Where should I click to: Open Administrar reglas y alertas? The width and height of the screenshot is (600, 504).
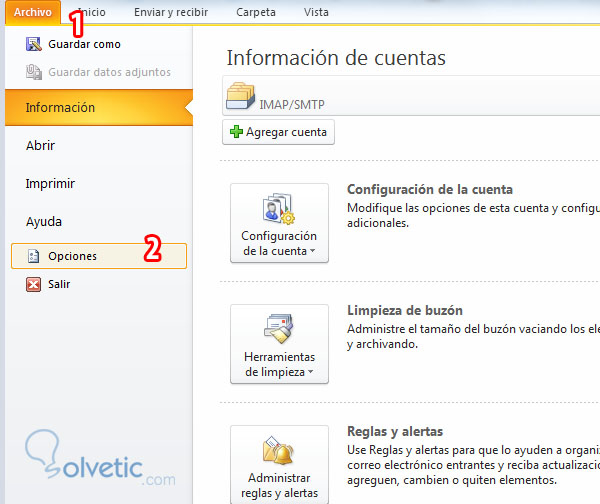tap(279, 465)
